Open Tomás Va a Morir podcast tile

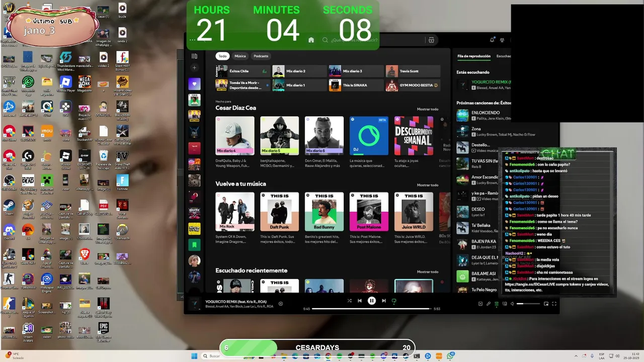243,85
